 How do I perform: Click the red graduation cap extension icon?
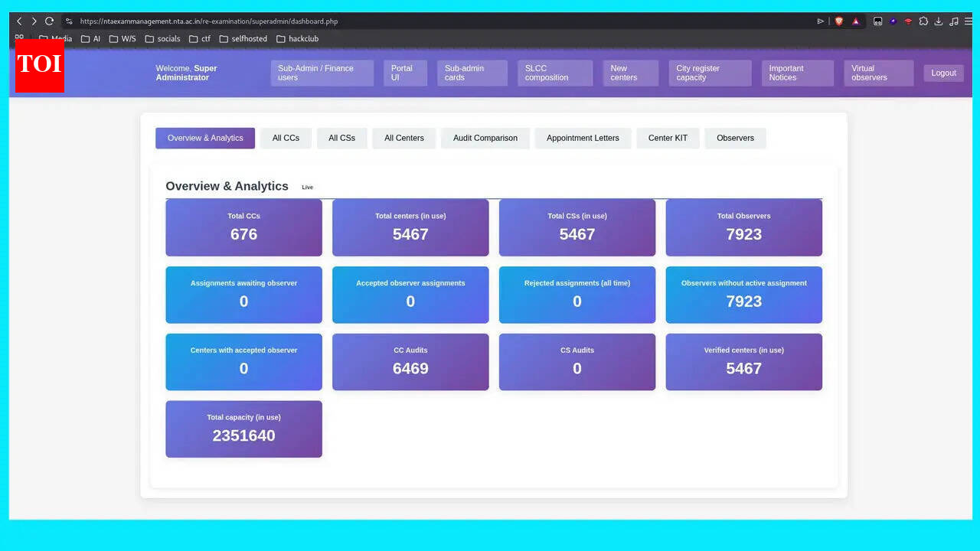(908, 21)
